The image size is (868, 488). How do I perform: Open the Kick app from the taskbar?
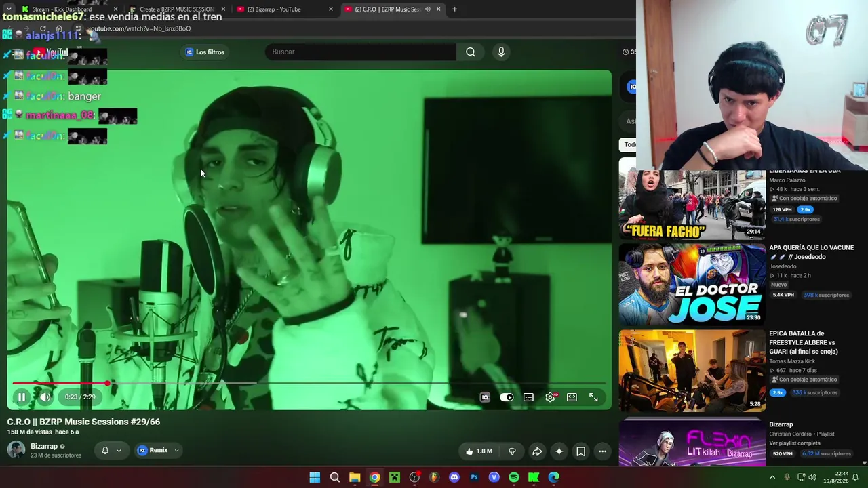(x=534, y=477)
